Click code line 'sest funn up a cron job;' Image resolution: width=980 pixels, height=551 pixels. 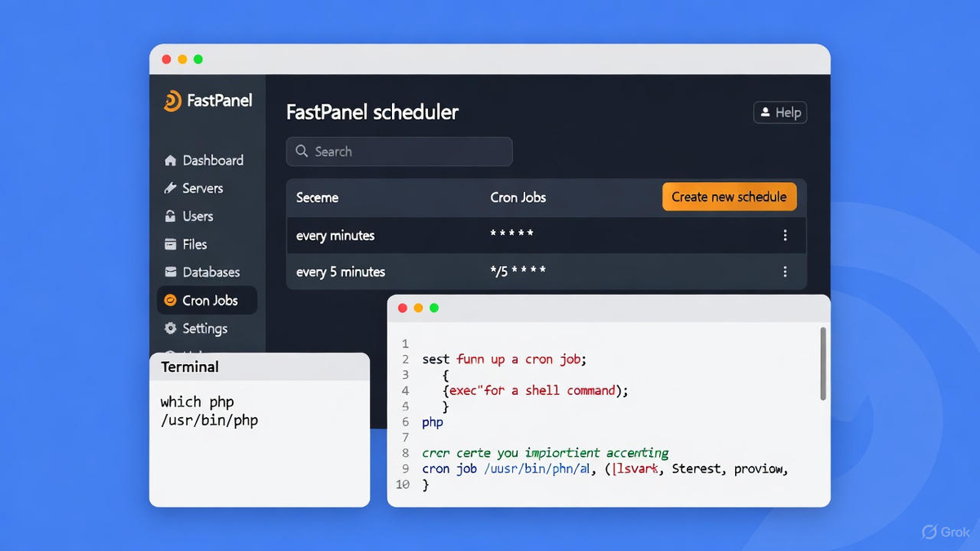(505, 359)
